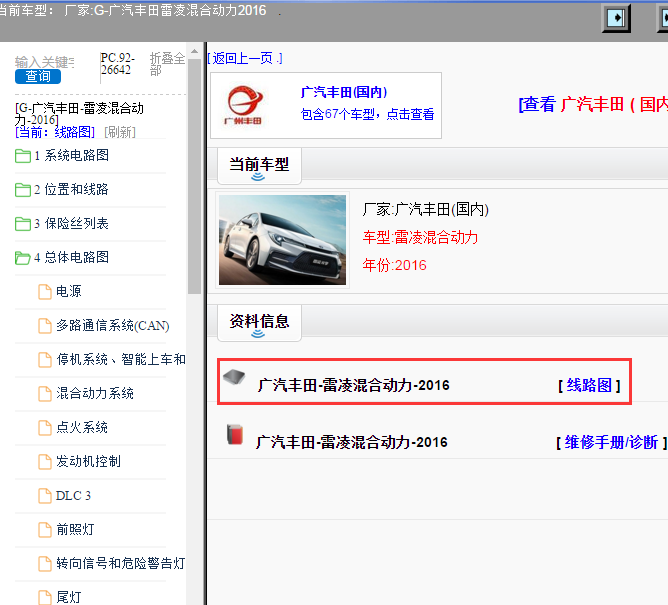The width and height of the screenshot is (668, 605).
Task: Click the gray wiring diagram book icon
Action: (x=234, y=377)
